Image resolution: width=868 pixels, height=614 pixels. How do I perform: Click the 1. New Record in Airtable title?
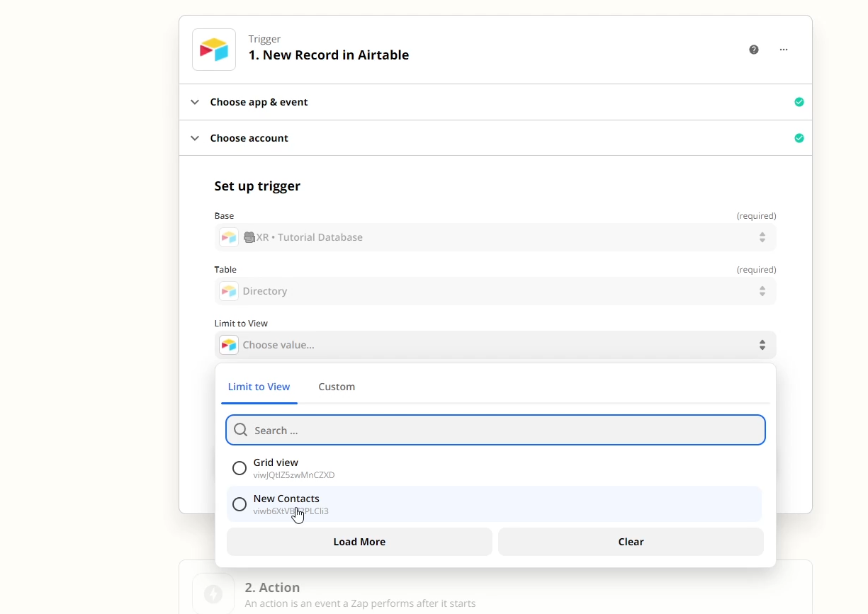329,55
